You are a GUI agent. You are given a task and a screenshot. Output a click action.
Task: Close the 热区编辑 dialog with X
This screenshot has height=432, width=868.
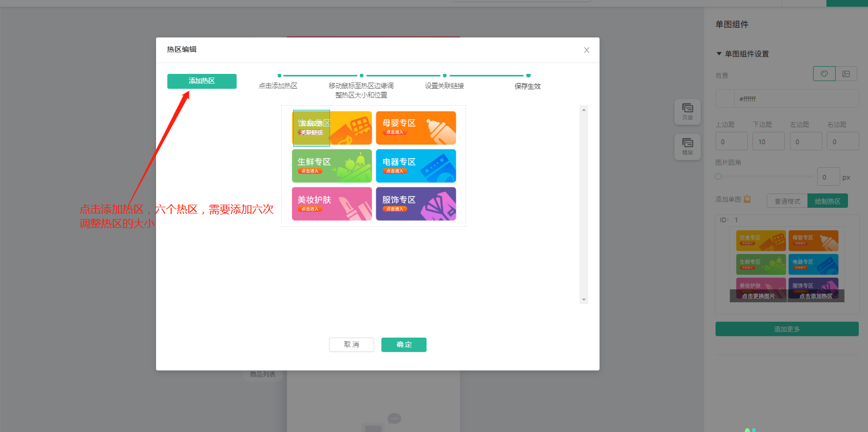tap(586, 50)
